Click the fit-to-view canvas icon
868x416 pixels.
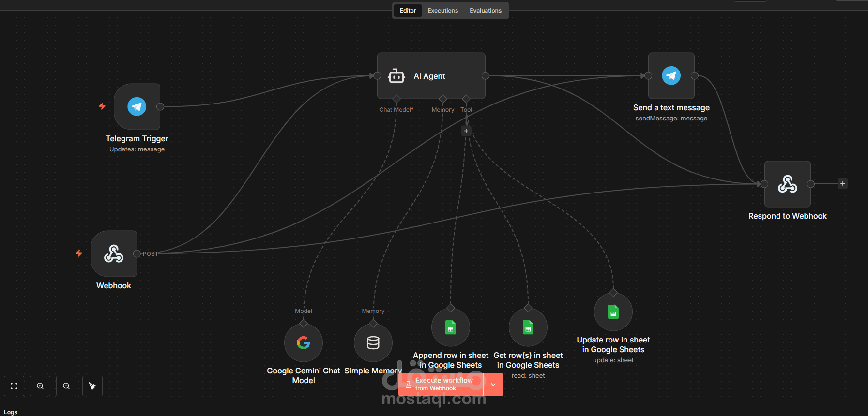click(14, 386)
